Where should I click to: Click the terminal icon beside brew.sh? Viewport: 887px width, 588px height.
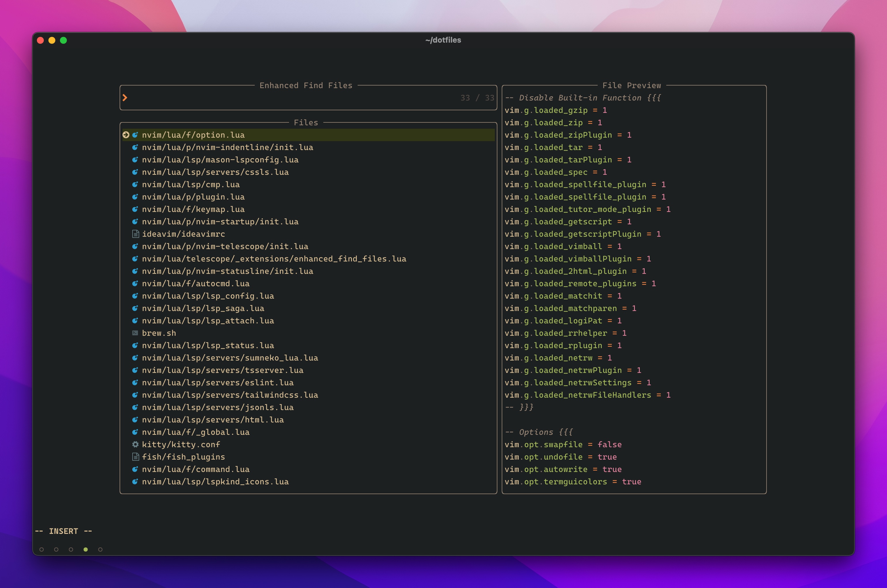135,333
